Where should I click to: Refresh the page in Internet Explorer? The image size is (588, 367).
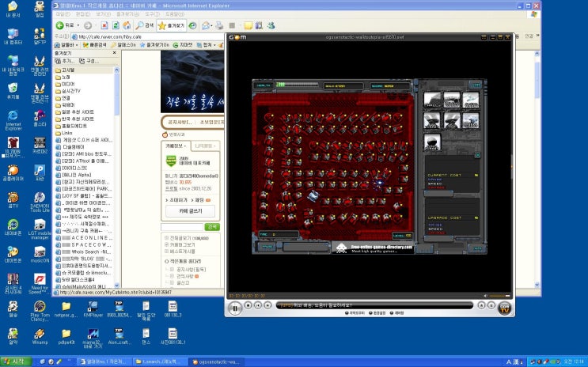coord(116,25)
